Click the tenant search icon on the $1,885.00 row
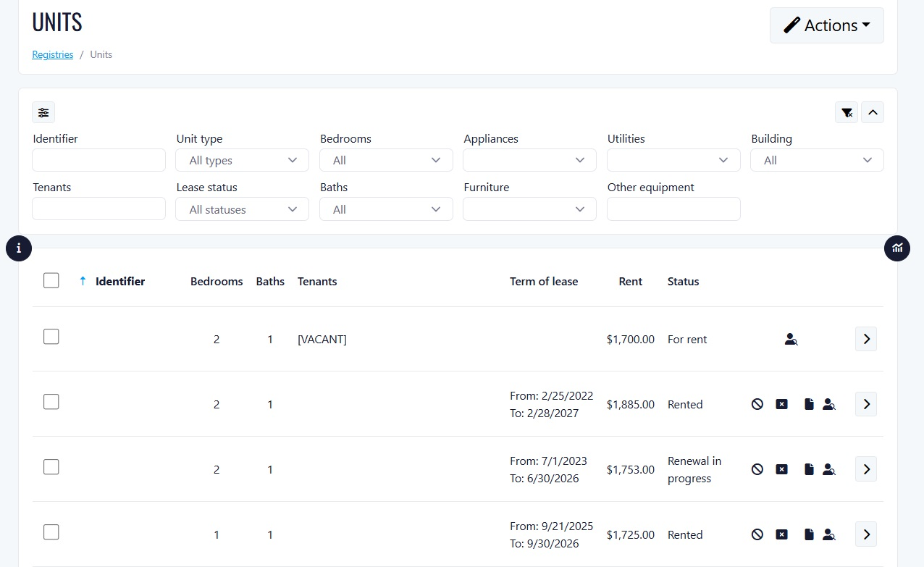 tap(829, 404)
